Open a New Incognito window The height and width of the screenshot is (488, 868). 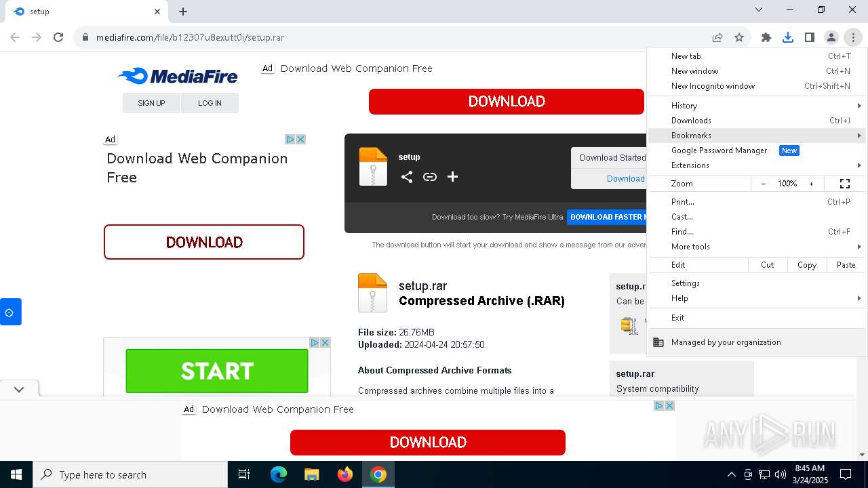coord(757,86)
